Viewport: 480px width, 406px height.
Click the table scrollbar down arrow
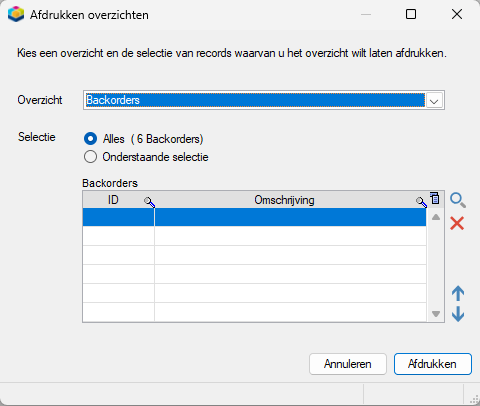[x=436, y=314]
